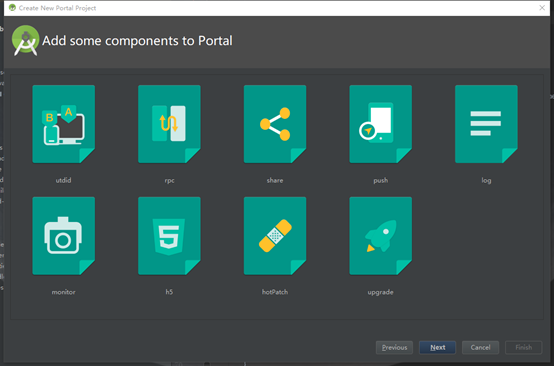Choose the share component icon
The width and height of the screenshot is (554, 366).
tap(275, 124)
